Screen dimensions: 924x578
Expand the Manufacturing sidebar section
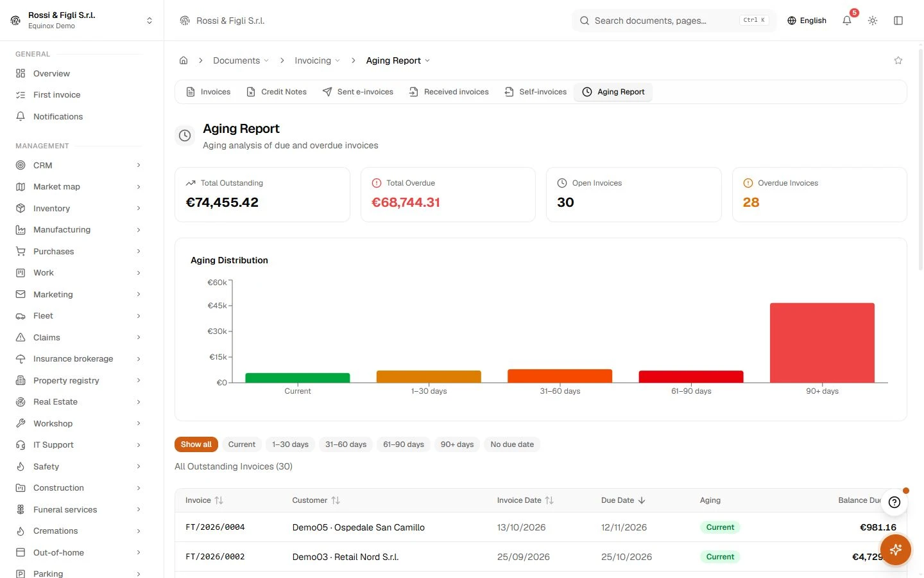pyautogui.click(x=78, y=229)
